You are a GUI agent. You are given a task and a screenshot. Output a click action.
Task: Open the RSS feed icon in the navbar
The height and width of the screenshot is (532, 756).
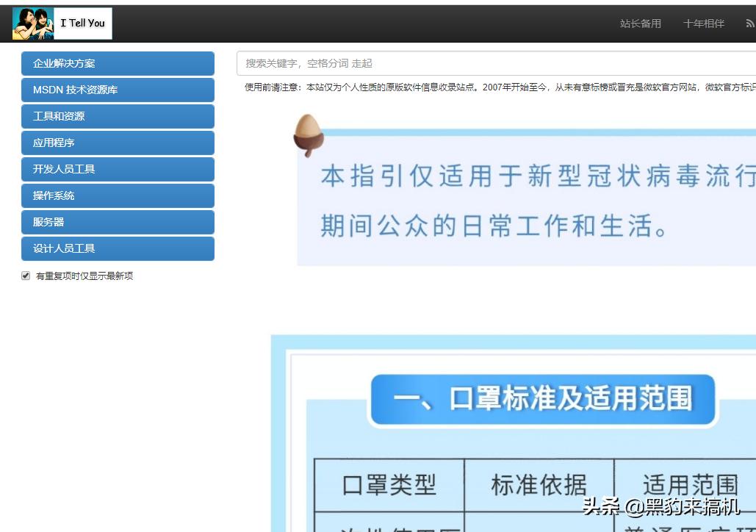click(749, 23)
